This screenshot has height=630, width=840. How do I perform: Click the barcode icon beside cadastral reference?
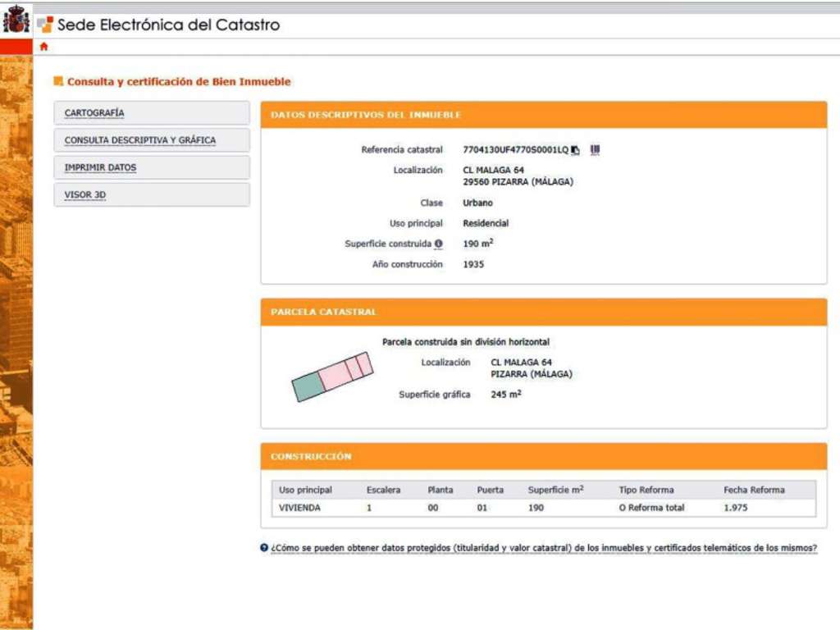click(595, 149)
